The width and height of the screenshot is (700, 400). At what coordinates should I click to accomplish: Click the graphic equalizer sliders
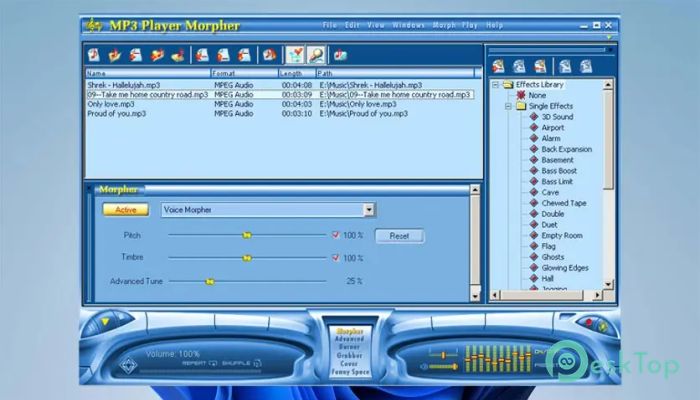coord(497,358)
